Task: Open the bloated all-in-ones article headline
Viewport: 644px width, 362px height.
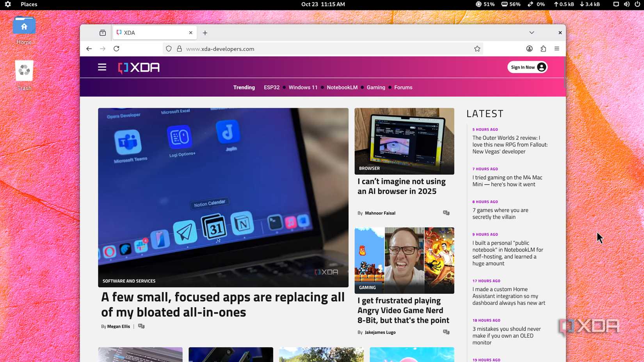Action: tap(223, 305)
